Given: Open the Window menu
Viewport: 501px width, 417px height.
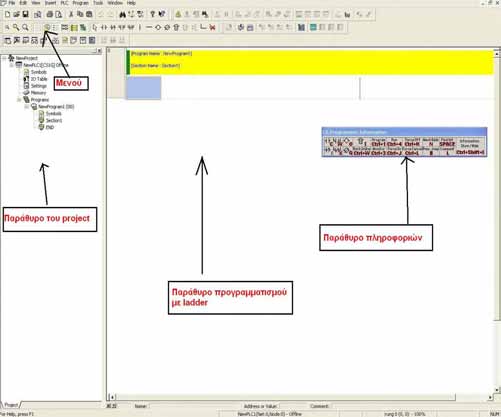Looking at the screenshot, I should 115,3.
